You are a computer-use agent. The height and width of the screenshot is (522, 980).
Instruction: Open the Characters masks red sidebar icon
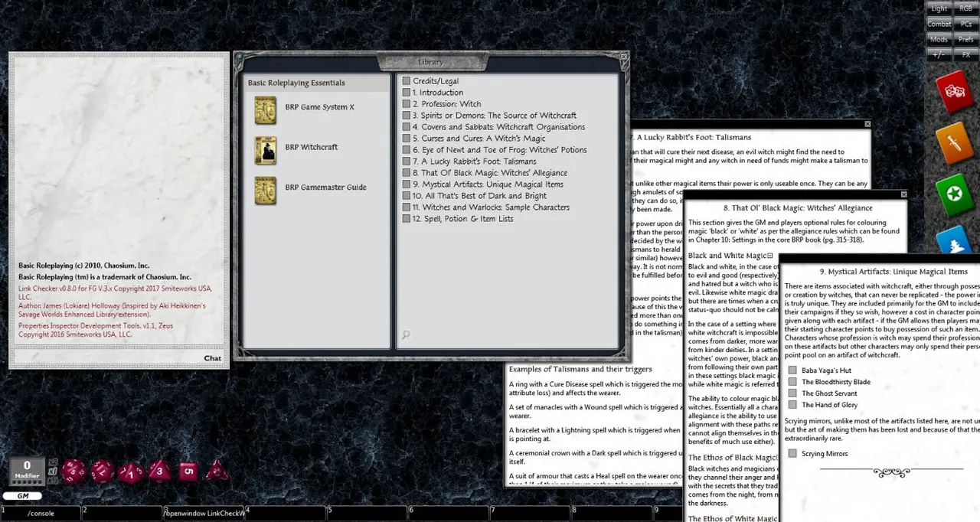[x=954, y=93]
